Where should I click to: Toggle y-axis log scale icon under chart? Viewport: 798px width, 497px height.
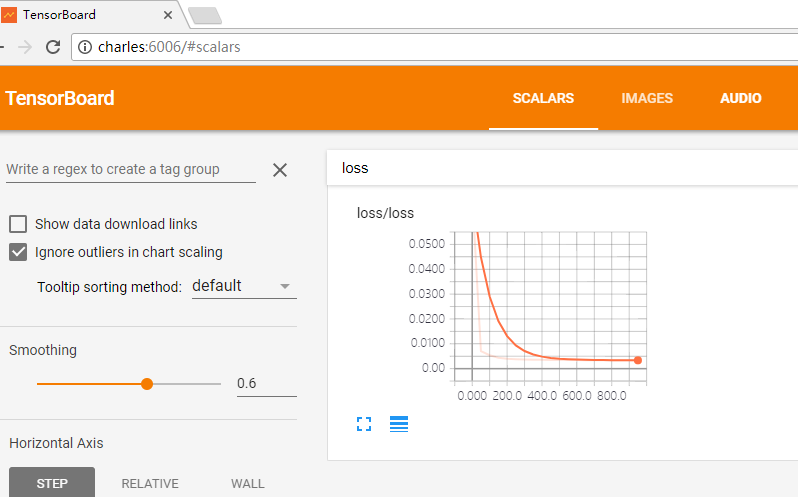[399, 424]
